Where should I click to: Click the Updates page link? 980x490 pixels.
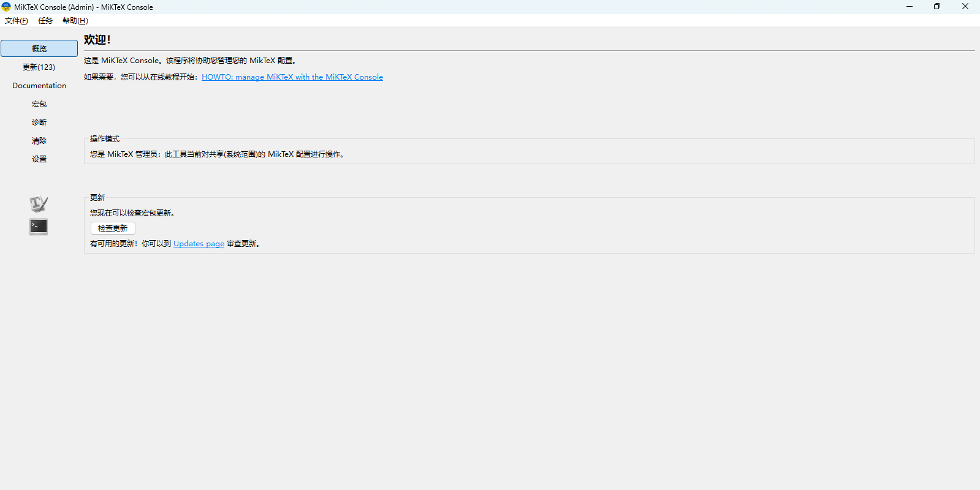199,244
